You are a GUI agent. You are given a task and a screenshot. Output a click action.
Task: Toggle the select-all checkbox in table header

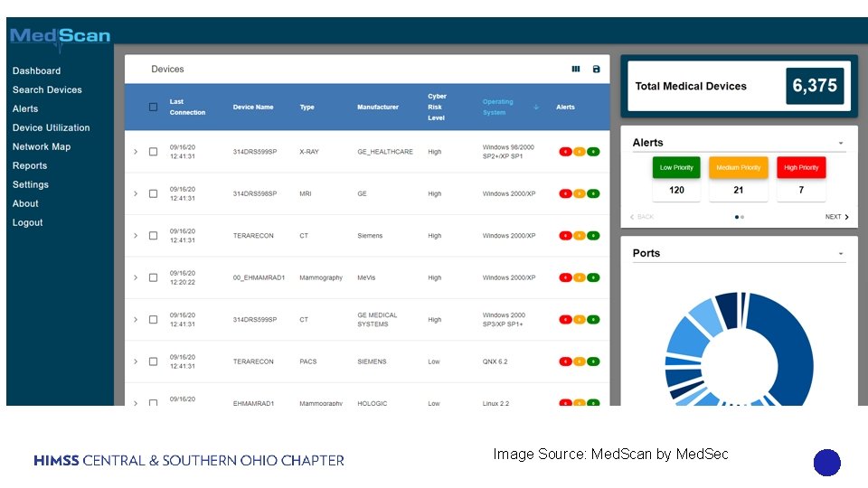click(x=154, y=107)
